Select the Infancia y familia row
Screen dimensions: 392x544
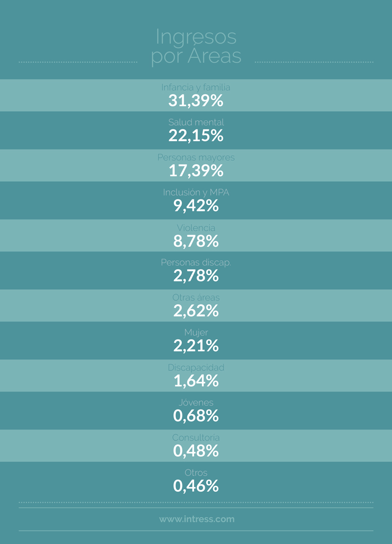[x=196, y=95]
